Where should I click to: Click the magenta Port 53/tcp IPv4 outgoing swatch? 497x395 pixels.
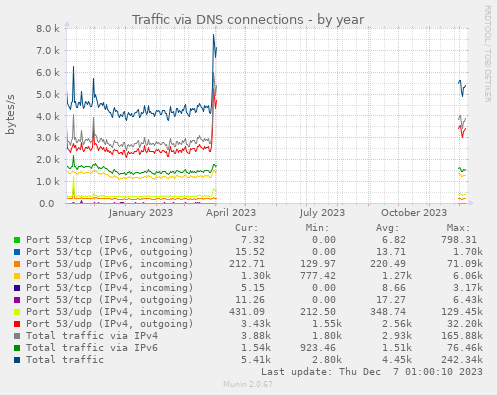(x=17, y=300)
